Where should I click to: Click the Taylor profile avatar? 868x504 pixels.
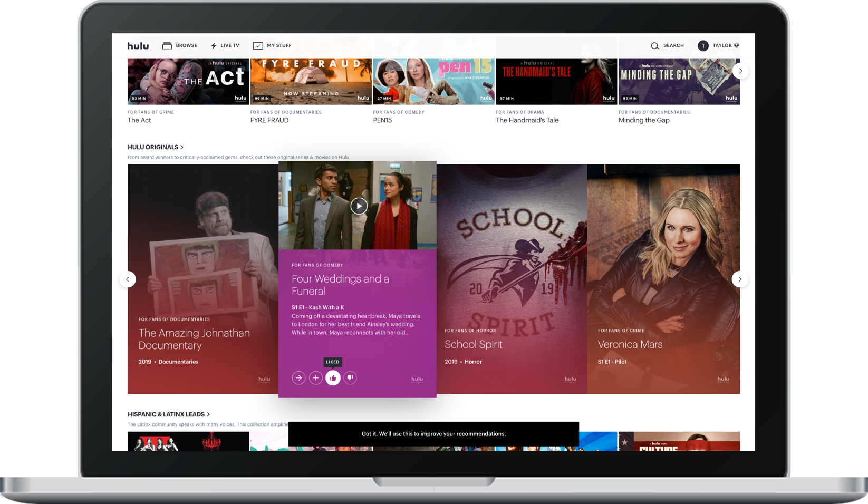(703, 46)
